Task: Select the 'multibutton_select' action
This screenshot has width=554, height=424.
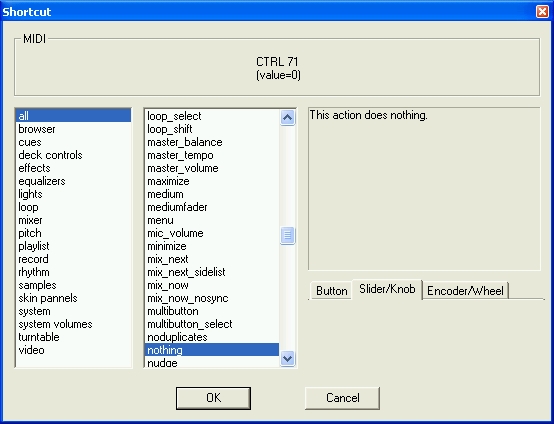Action: (190, 324)
